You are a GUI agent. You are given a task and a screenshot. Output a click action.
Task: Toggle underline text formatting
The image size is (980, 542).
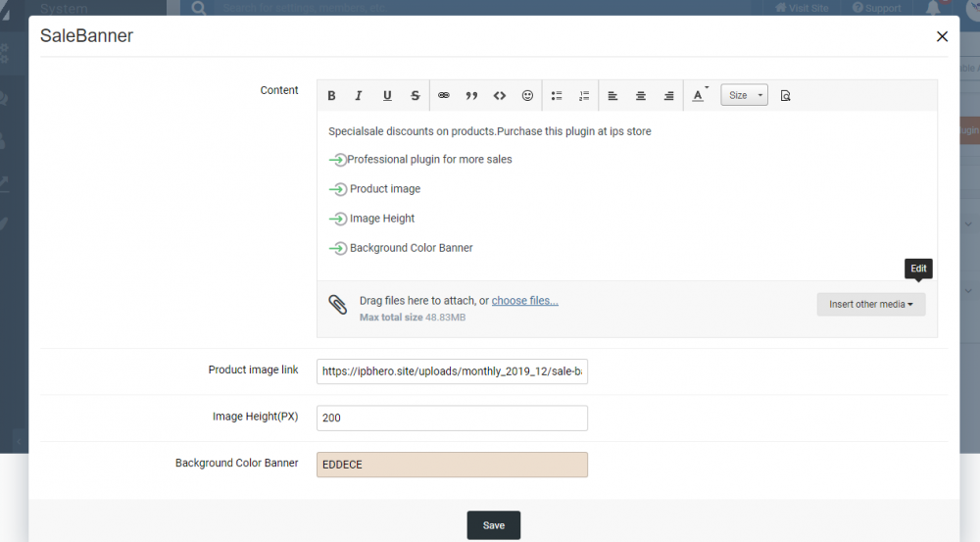[x=387, y=96]
